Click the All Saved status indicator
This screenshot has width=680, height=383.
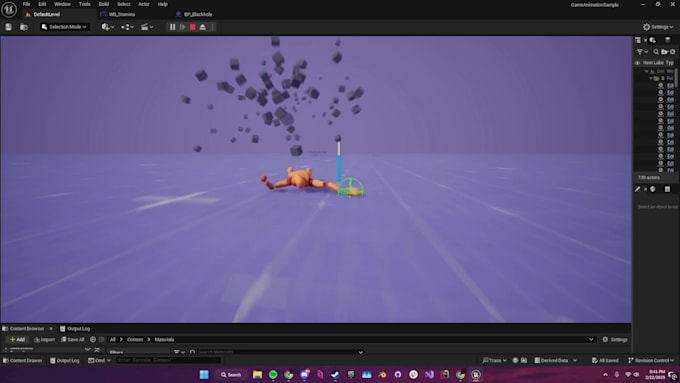click(x=605, y=360)
